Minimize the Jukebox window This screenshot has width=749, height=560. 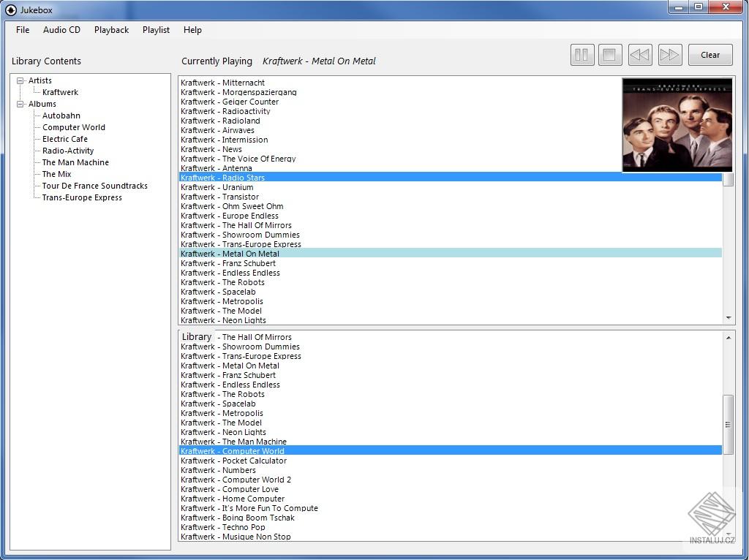point(678,7)
